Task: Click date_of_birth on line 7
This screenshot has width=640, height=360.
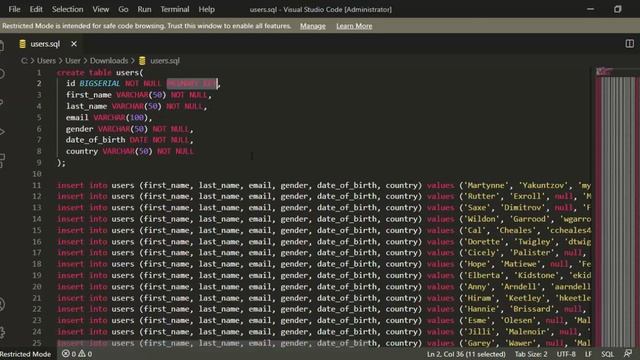Action: pos(96,140)
